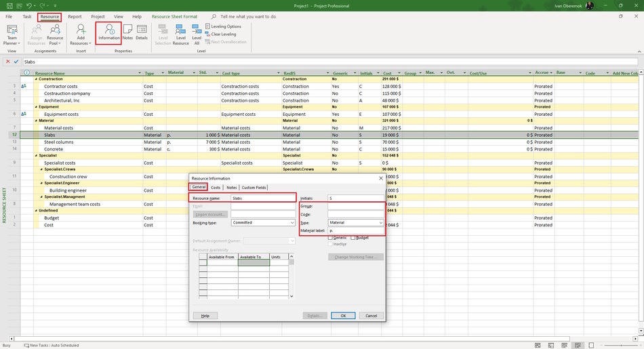This screenshot has width=644, height=349.
Task: Open the Accrue column filter dropdown
Action: (x=551, y=73)
